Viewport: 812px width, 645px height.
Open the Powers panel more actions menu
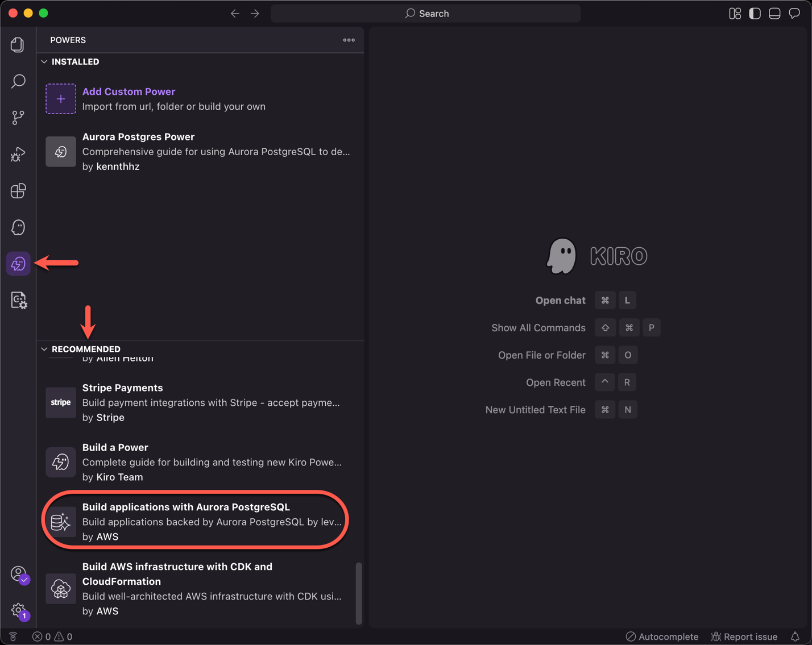coord(349,40)
